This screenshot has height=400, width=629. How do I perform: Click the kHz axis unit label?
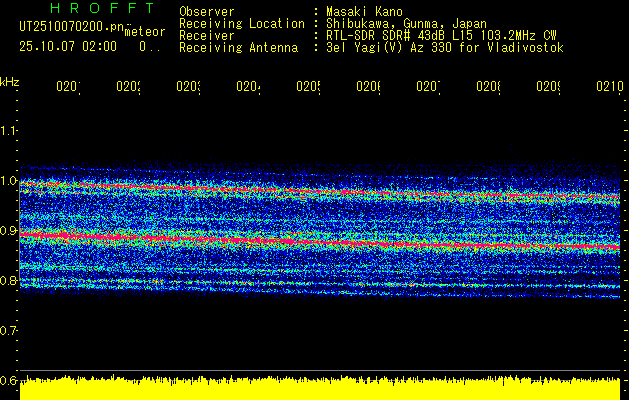point(9,82)
